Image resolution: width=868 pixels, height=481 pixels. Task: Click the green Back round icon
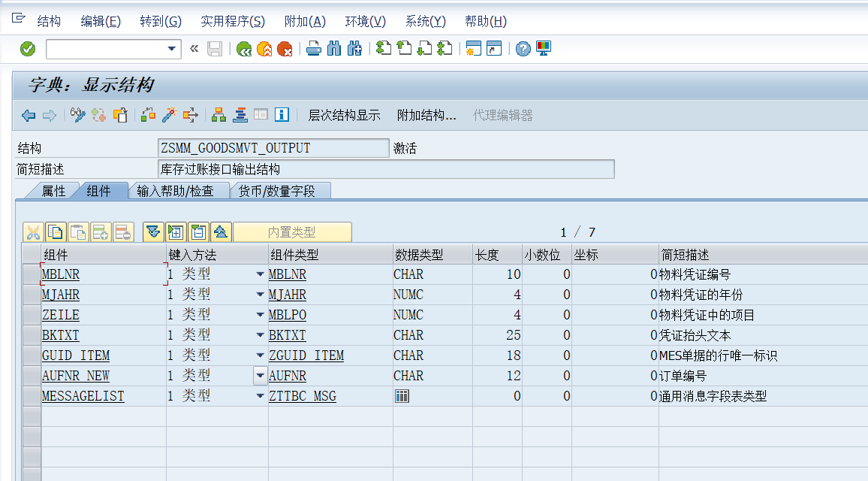click(243, 50)
